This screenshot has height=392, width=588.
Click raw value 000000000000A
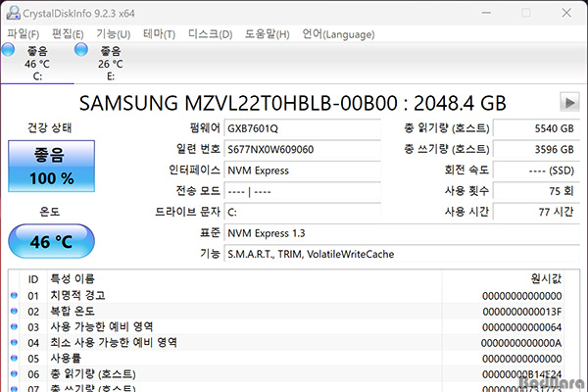(x=521, y=343)
